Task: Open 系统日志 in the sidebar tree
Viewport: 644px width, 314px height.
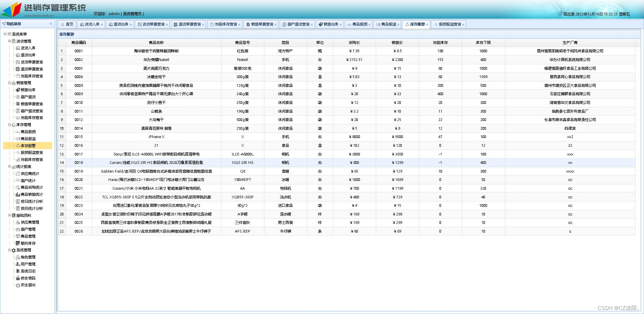Action: click(28, 271)
